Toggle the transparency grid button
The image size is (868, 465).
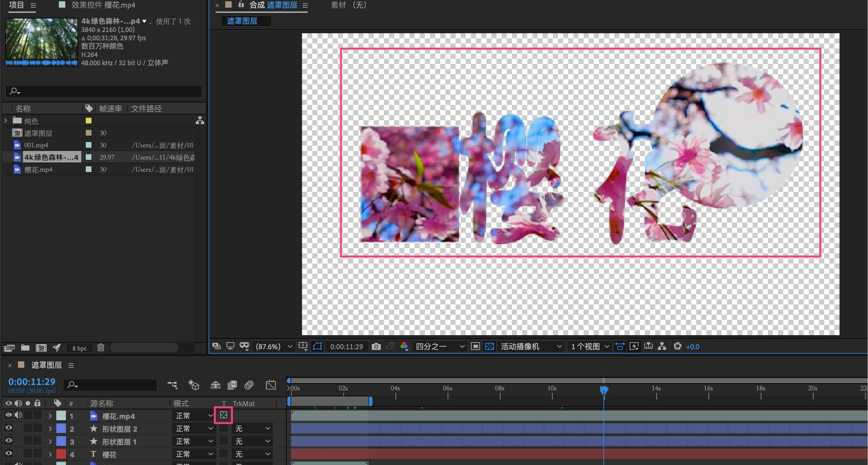(x=489, y=346)
